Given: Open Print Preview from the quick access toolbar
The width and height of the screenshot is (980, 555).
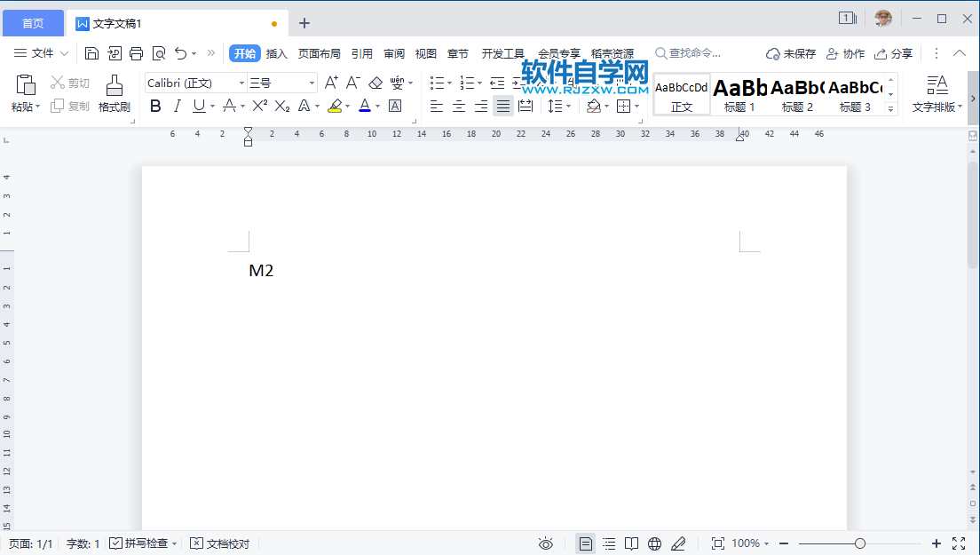Looking at the screenshot, I should [x=159, y=53].
